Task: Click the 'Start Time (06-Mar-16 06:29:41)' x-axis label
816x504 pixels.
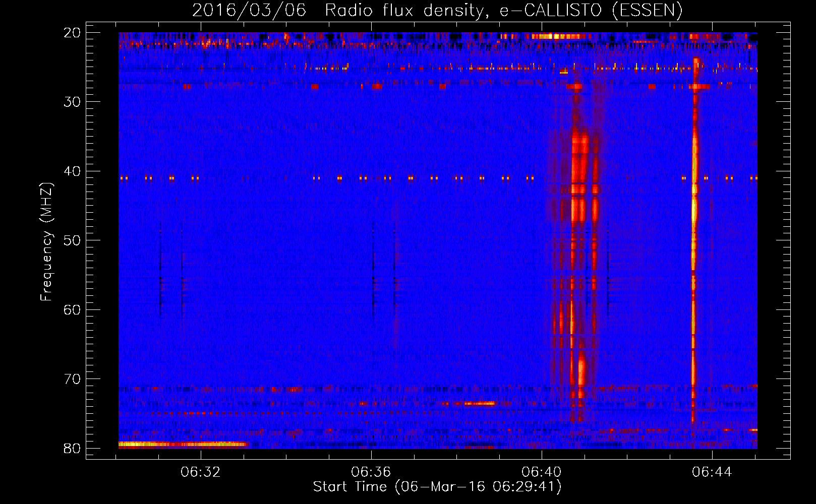Action: pos(437,487)
